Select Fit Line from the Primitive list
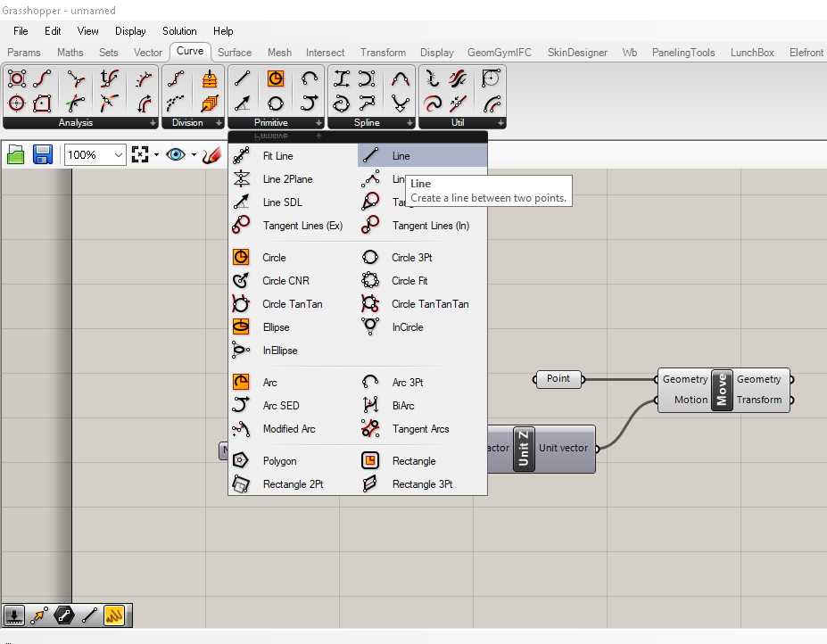The height and width of the screenshot is (644, 827). coord(277,156)
